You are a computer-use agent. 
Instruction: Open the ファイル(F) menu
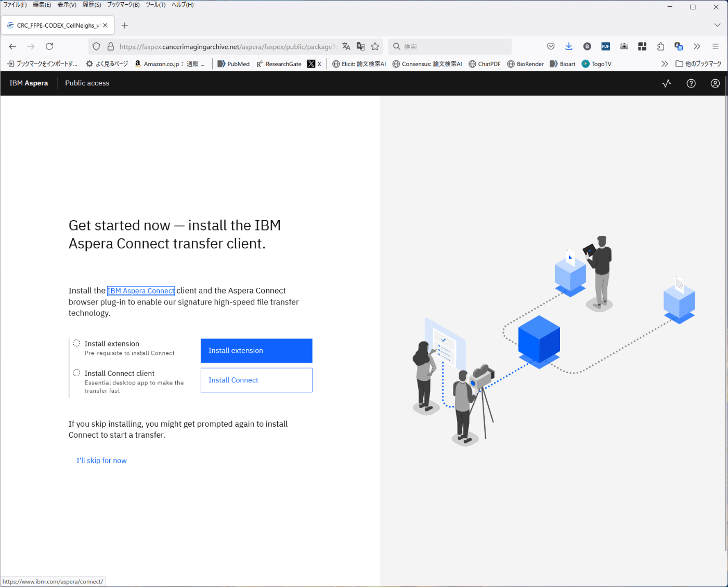pos(15,5)
